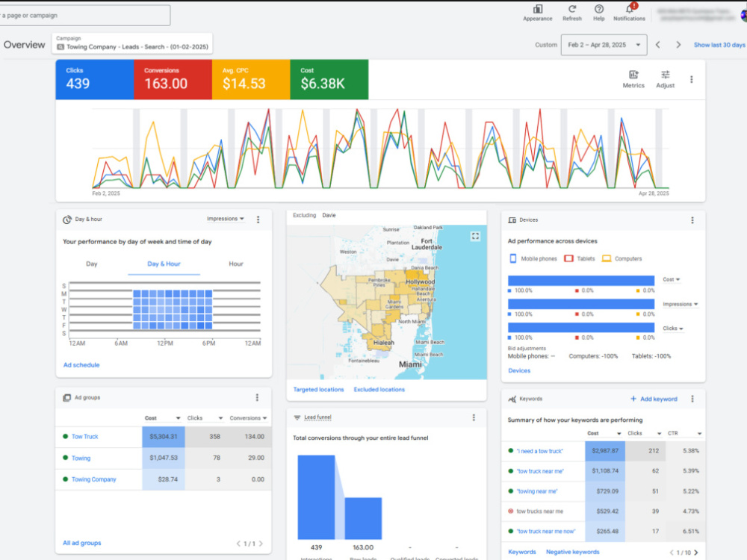The height and width of the screenshot is (560, 747).
Task: Open Clicks dropdown in Devices card
Action: pyautogui.click(x=673, y=328)
